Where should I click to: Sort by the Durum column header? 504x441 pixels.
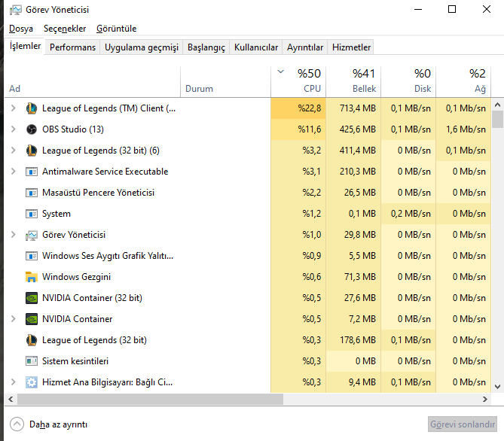(226, 81)
